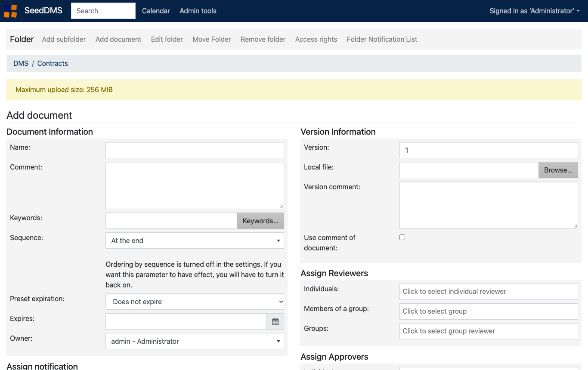Click the Expires date input field
The height and width of the screenshot is (370, 588).
coord(186,321)
